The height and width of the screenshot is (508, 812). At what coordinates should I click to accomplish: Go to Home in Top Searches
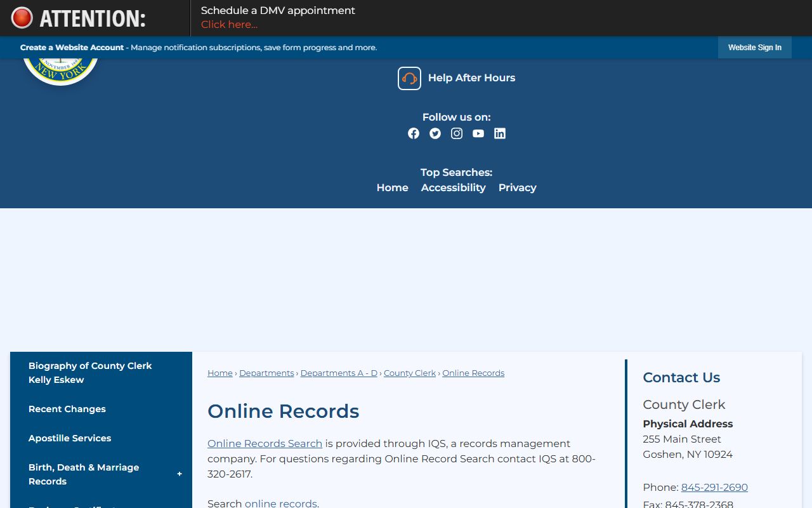(393, 188)
